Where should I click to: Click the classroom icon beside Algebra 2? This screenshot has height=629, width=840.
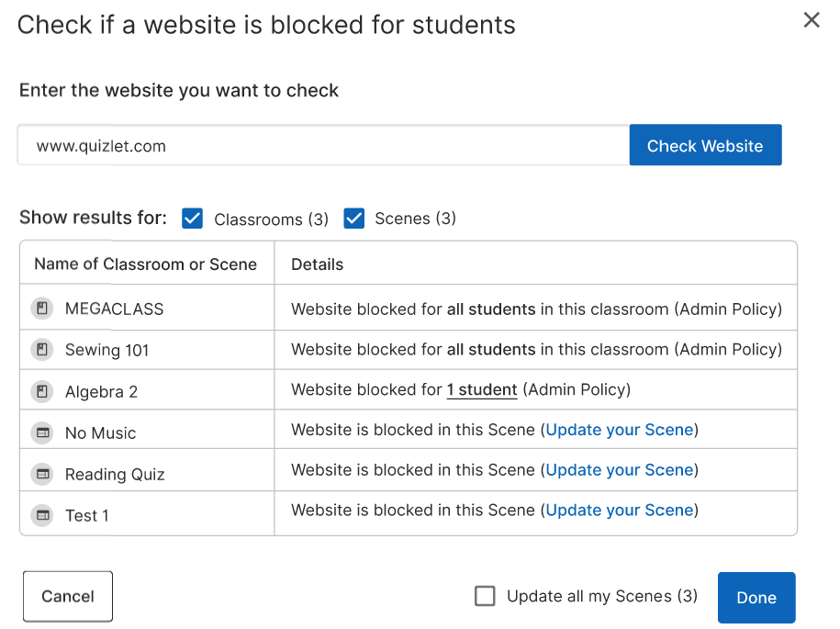42,391
